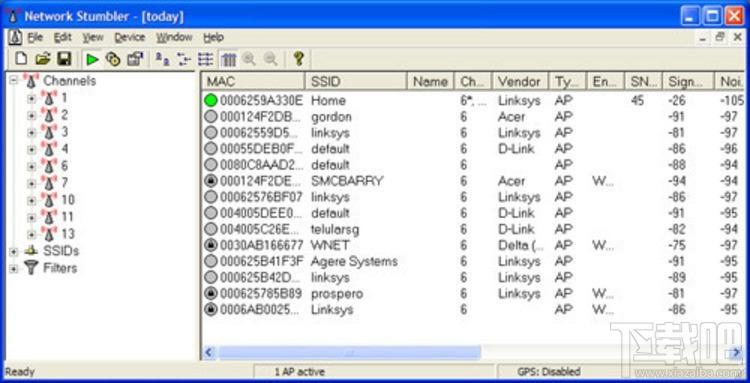The image size is (750, 383).
Task: Click the antenna icon for channel 11
Action: [x=49, y=217]
